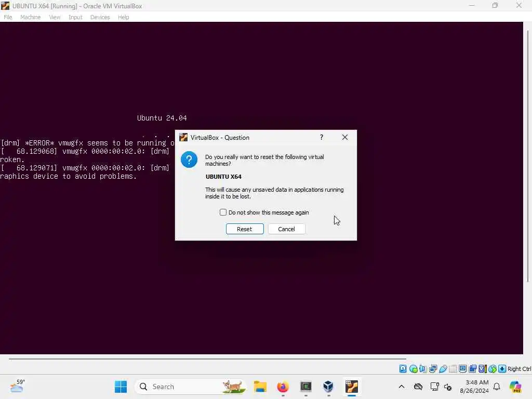
Task: Click the muted volume tray icon
Action: click(448, 387)
